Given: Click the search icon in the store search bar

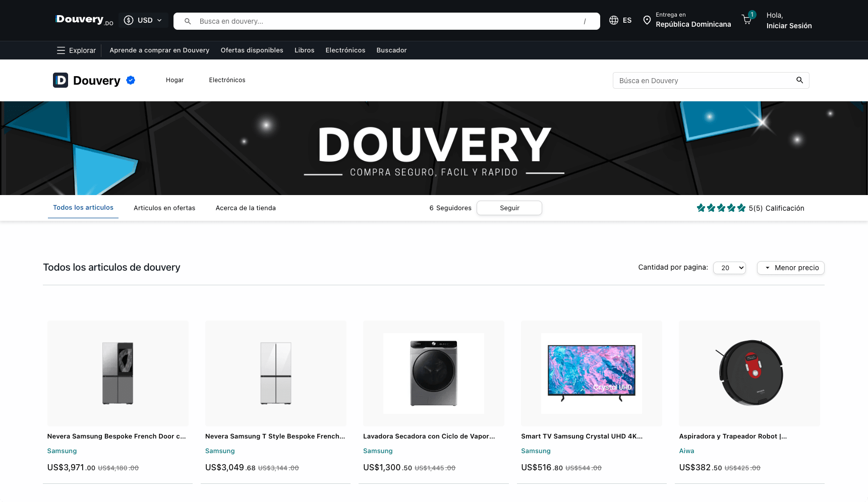Looking at the screenshot, I should click(x=799, y=80).
